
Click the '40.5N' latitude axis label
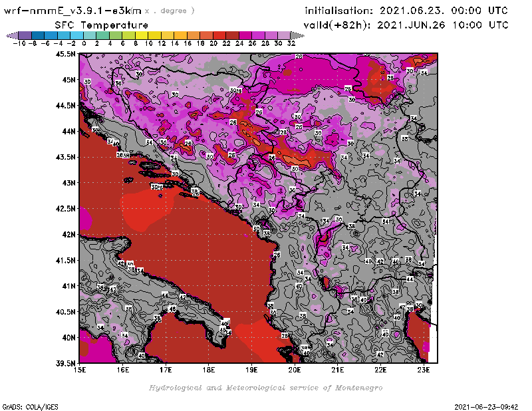[x=65, y=312]
